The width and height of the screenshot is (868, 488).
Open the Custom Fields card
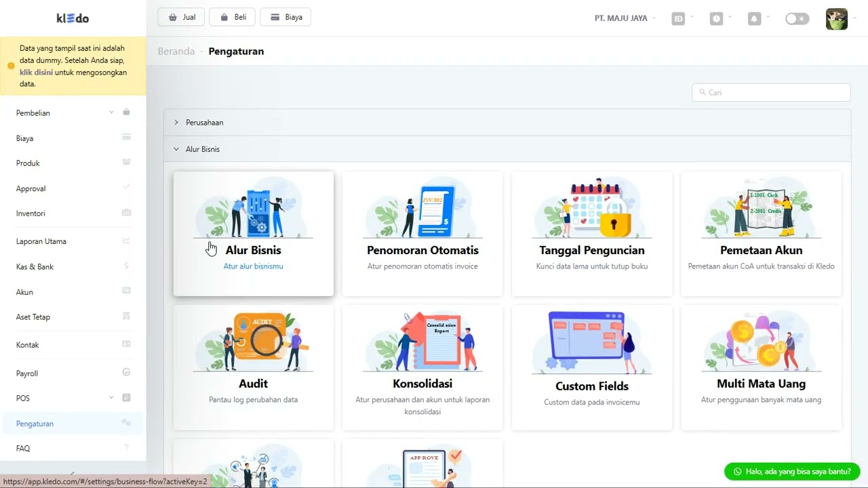click(592, 367)
